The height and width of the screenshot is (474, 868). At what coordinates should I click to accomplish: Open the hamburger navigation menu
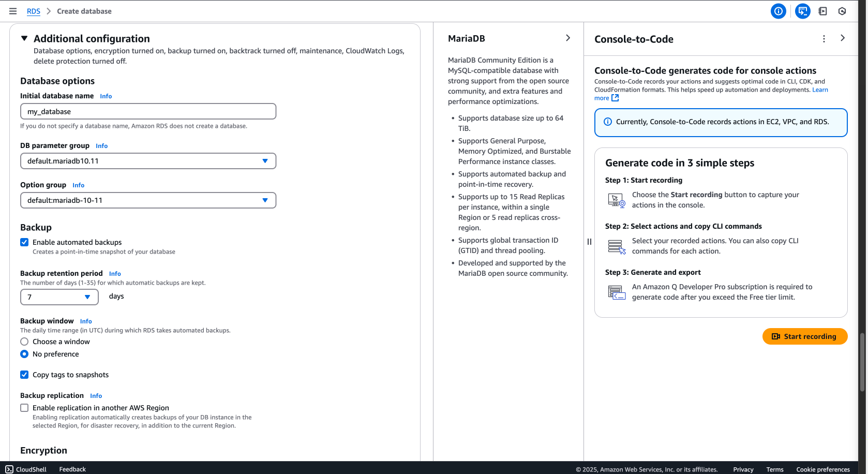pos(13,11)
